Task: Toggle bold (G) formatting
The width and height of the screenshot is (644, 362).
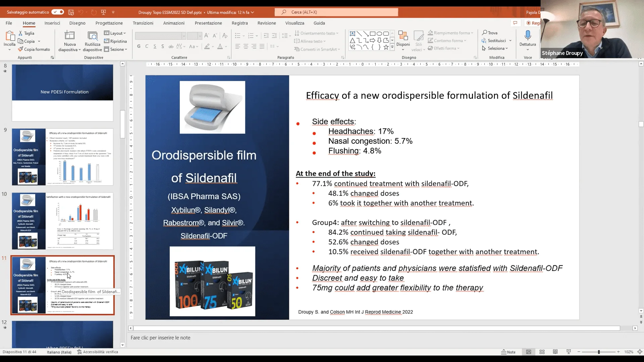Action: click(x=139, y=46)
